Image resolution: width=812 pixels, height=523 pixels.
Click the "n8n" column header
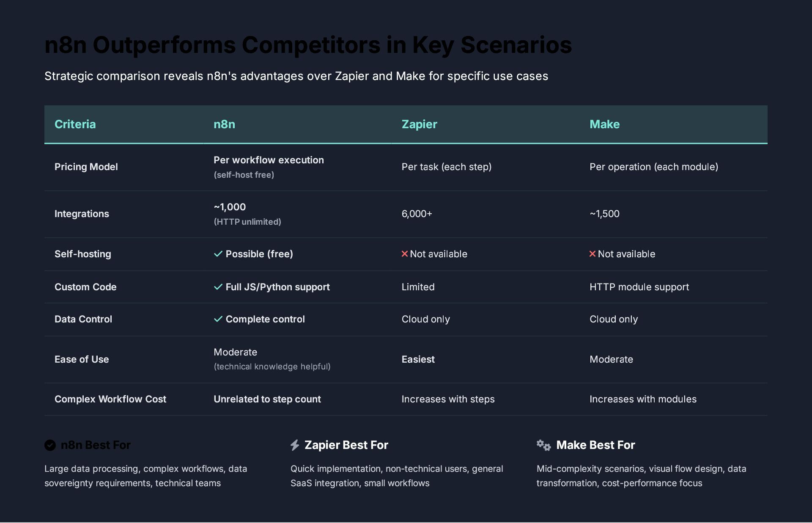click(x=224, y=124)
